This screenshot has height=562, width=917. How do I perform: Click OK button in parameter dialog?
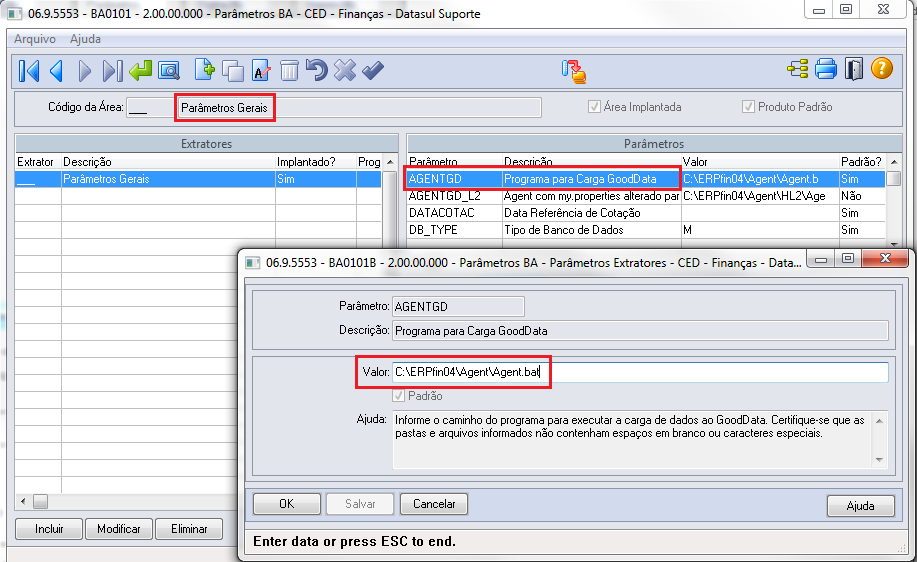(x=287, y=504)
